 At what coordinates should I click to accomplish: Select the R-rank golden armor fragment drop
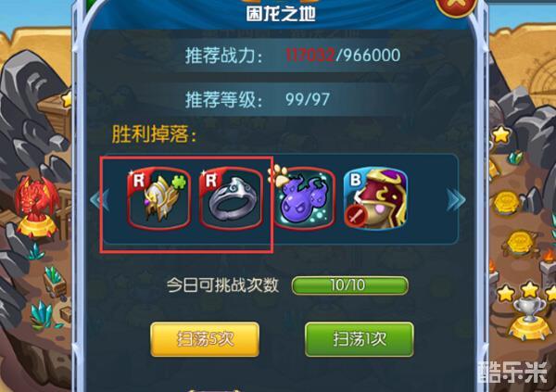click(x=159, y=199)
